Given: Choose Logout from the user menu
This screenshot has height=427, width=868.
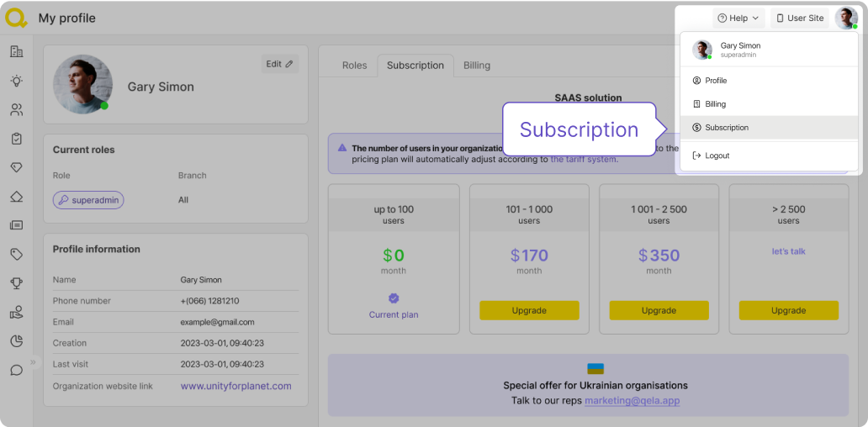Looking at the screenshot, I should (x=717, y=156).
